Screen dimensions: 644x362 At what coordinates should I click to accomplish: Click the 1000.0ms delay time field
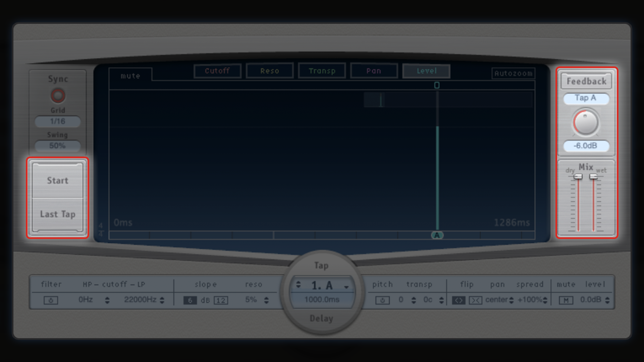tap(322, 300)
